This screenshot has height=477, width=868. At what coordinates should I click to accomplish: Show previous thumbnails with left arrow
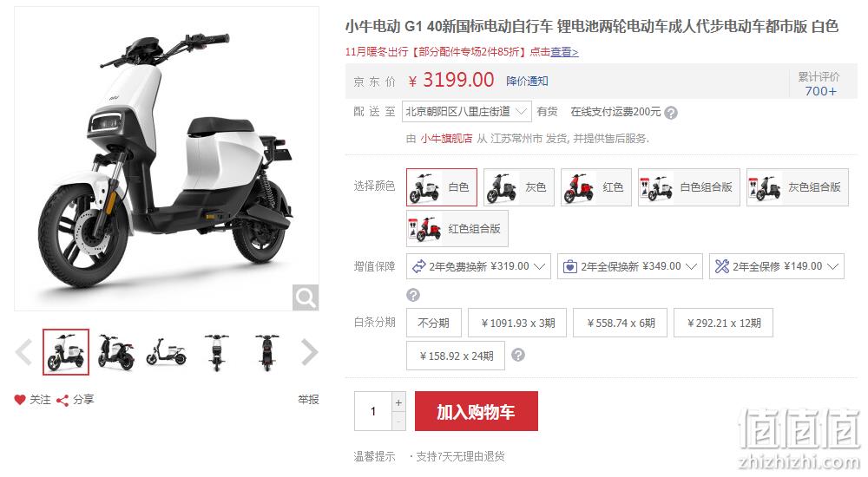(23, 352)
